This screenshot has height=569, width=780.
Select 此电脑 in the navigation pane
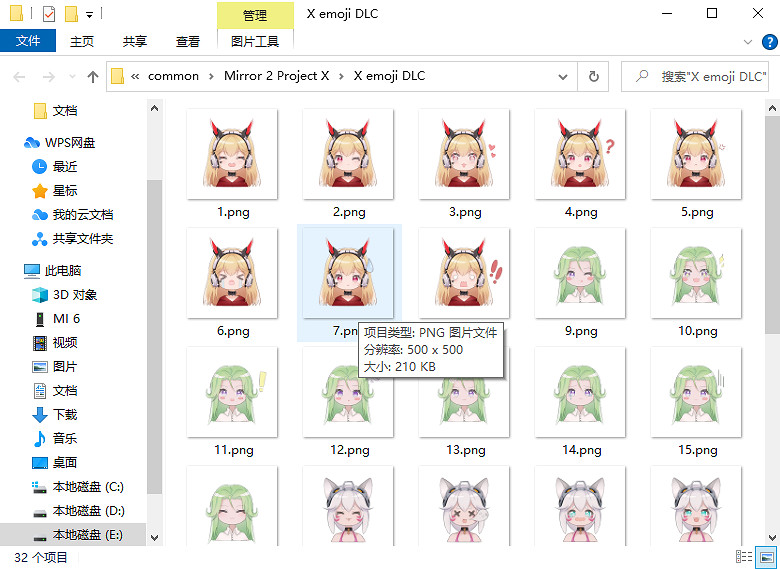(x=53, y=271)
